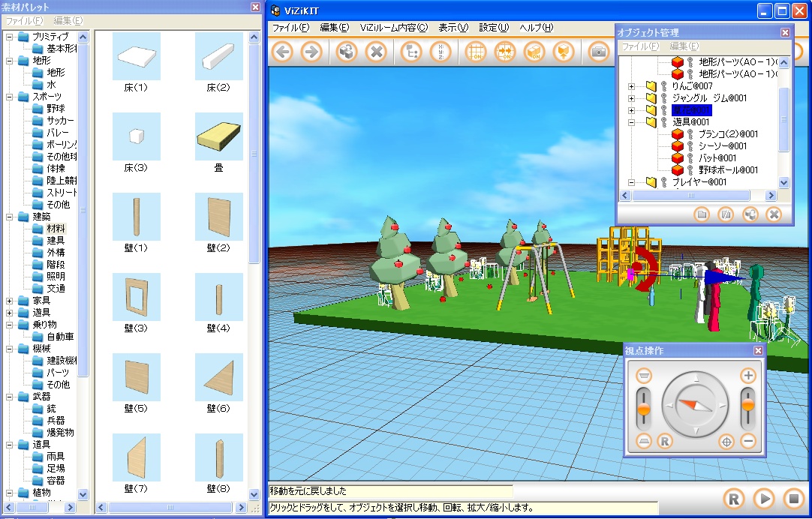Click the crosshair target icon in view panel
812x519 pixels.
tap(726, 442)
